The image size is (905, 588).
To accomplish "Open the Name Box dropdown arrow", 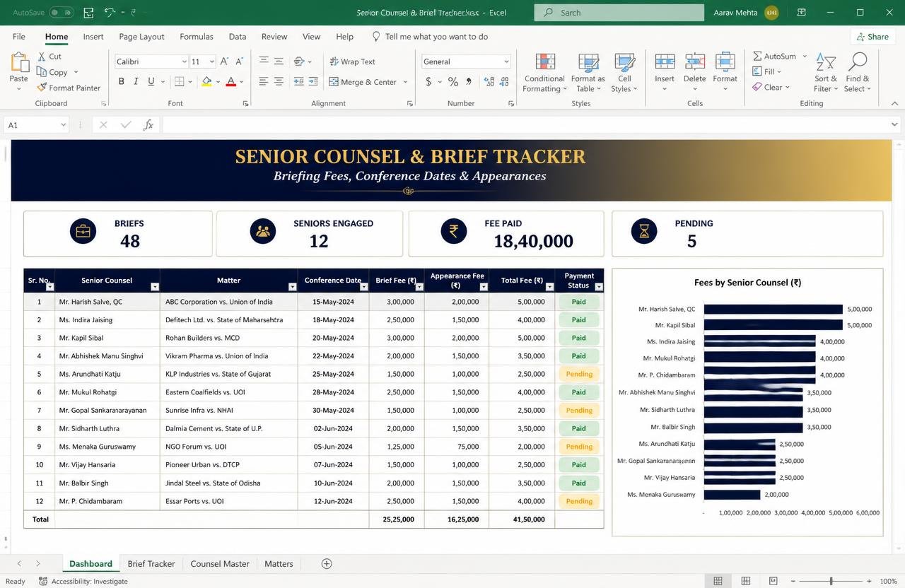I will pyautogui.click(x=63, y=125).
